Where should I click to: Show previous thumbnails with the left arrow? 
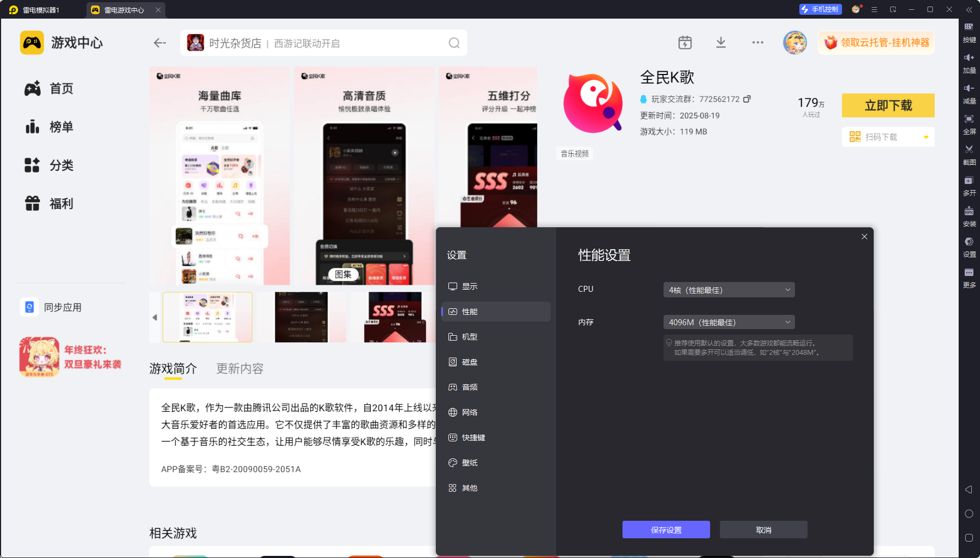pos(155,318)
